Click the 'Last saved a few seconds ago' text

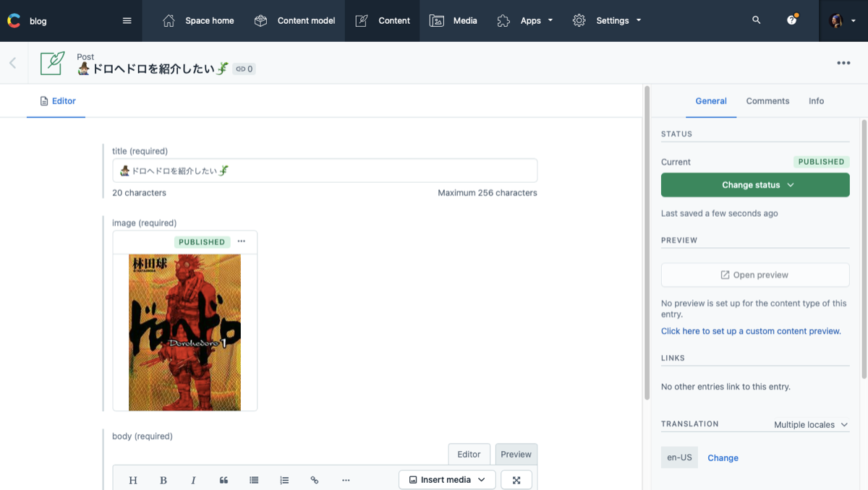pos(720,214)
